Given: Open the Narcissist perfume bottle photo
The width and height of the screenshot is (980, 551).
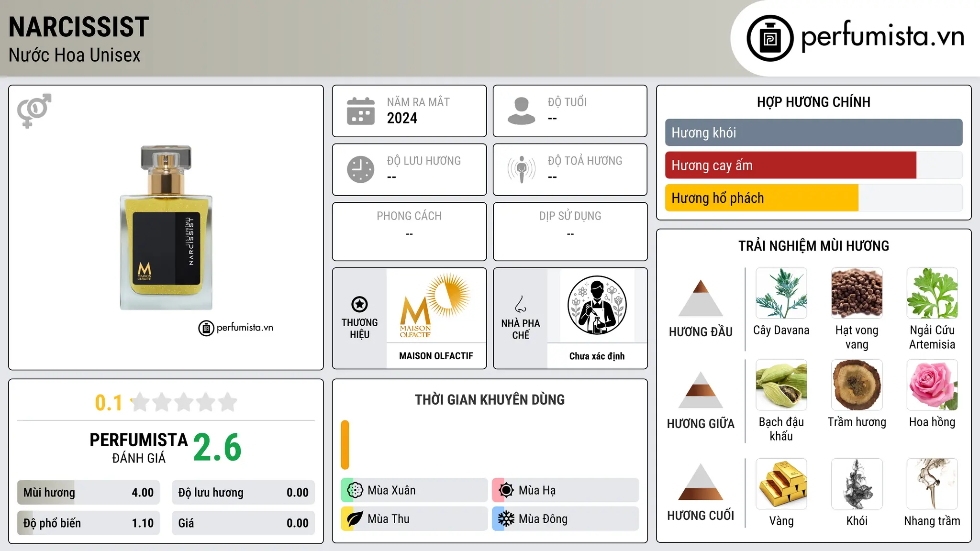Looking at the screenshot, I should pyautogui.click(x=166, y=228).
